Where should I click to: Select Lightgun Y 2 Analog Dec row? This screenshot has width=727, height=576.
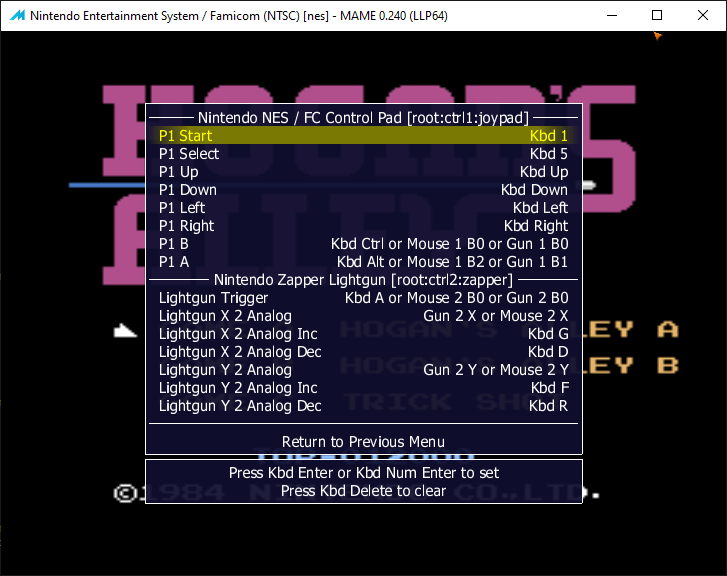[x=363, y=406]
